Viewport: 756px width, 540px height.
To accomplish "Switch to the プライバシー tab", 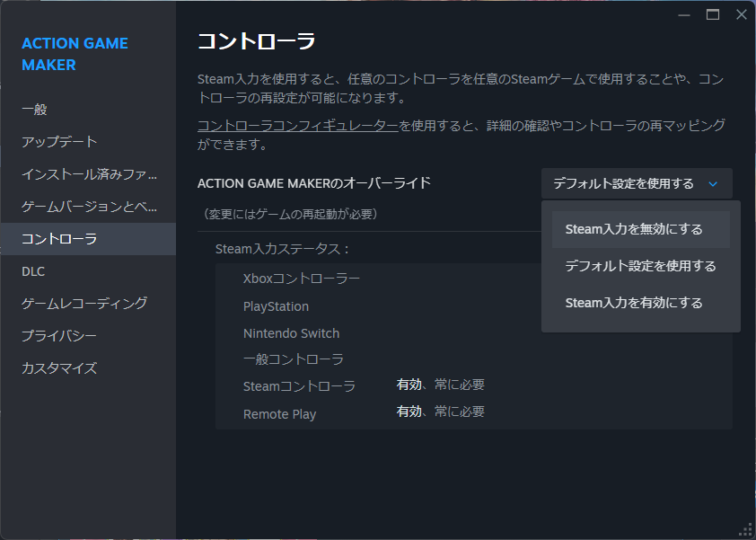I will click(x=88, y=336).
